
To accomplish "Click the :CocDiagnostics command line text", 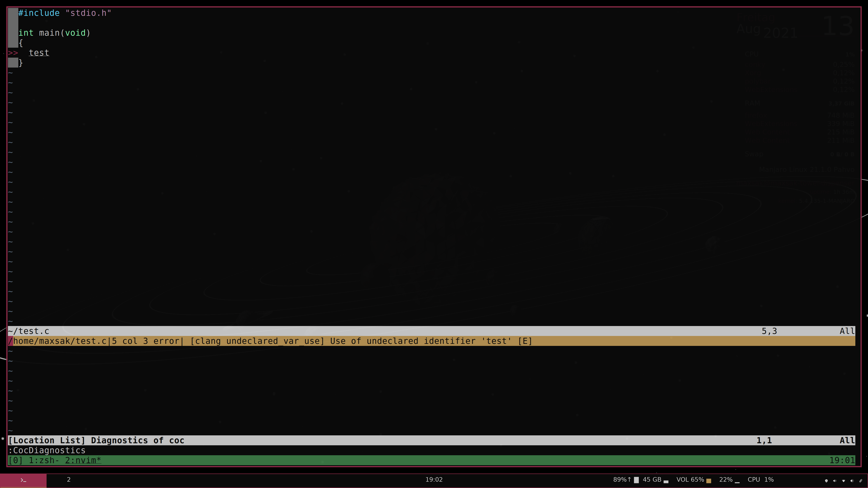I will click(47, 450).
